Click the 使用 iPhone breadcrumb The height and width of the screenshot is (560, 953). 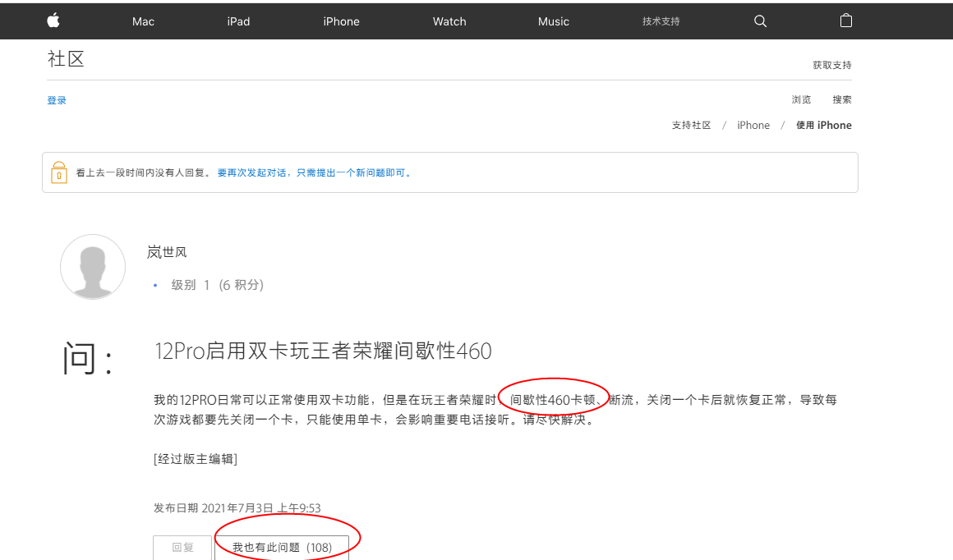point(823,126)
